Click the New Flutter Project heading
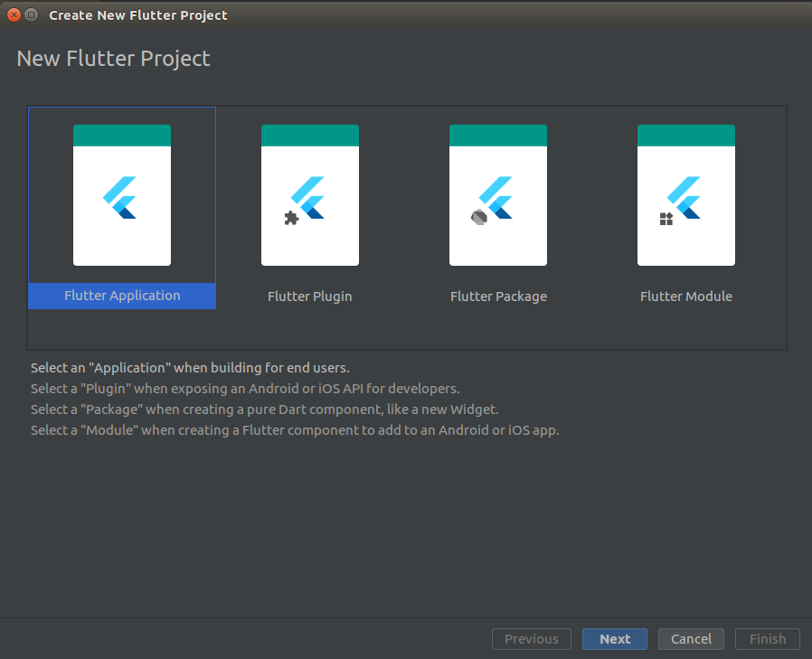The width and height of the screenshot is (812, 659). (113, 59)
